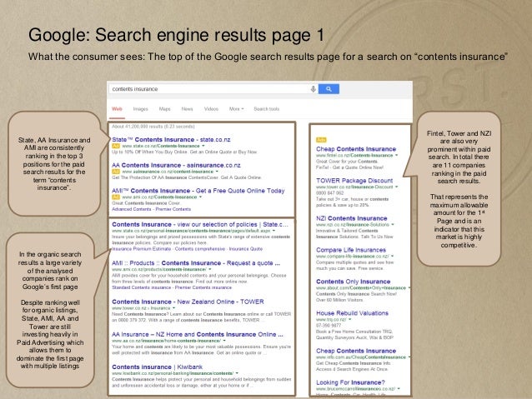Click the blue magnifier search button
This screenshot has width=532, height=399.
(329, 89)
